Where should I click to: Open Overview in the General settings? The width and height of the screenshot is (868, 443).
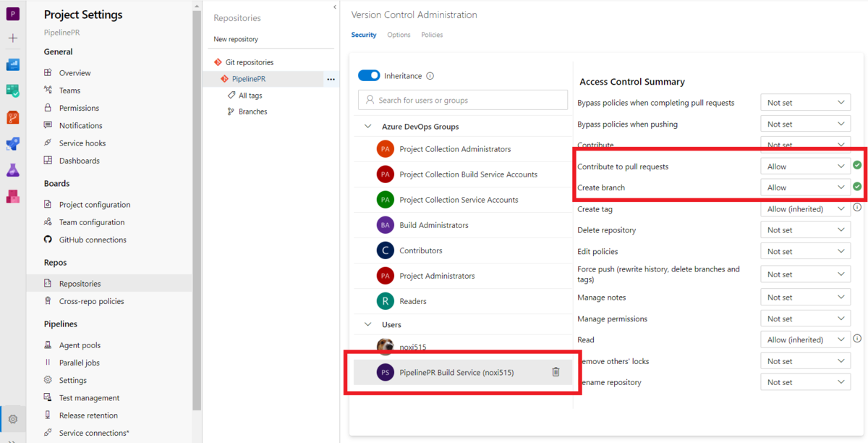pyautogui.click(x=75, y=73)
